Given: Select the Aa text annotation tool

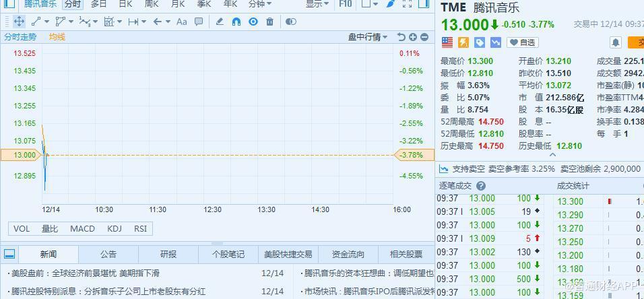Looking at the screenshot, I should pos(181,22).
